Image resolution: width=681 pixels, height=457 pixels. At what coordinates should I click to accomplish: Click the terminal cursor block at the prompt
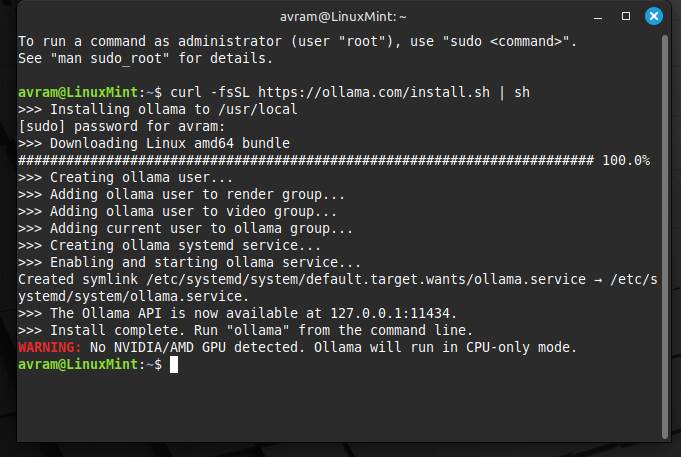[174, 364]
